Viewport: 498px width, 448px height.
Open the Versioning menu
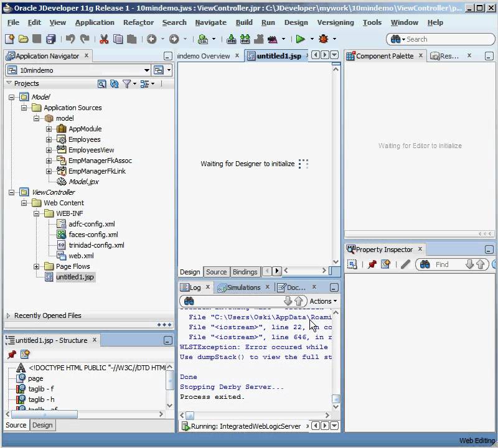pos(336,22)
